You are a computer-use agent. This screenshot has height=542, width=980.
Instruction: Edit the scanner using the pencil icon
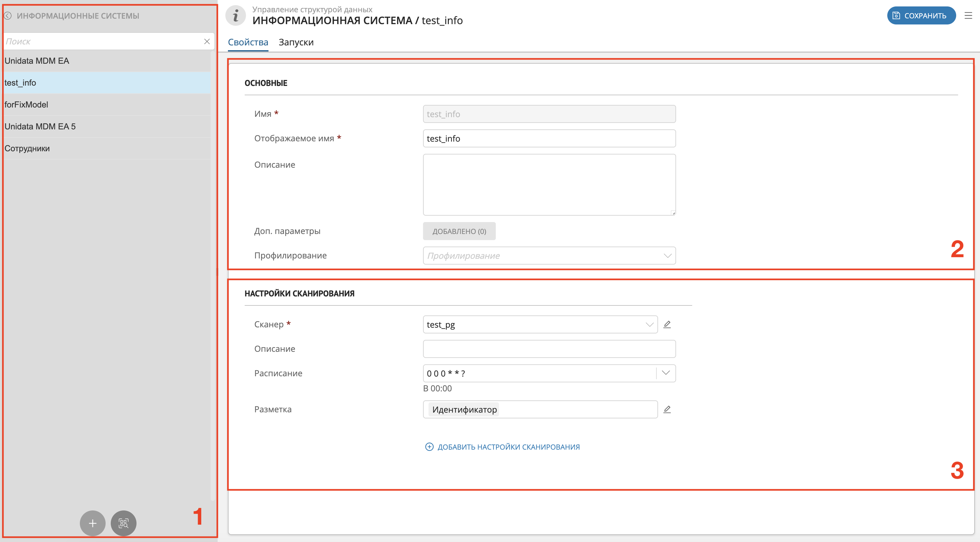coord(668,324)
